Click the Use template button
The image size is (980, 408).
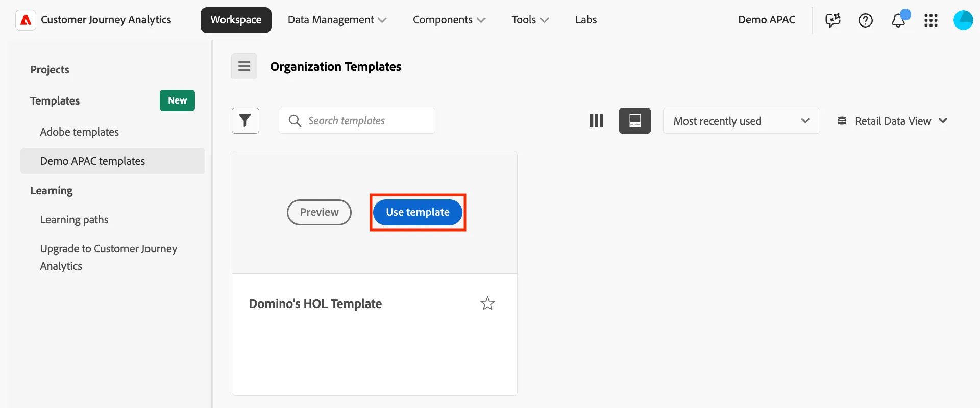(418, 212)
